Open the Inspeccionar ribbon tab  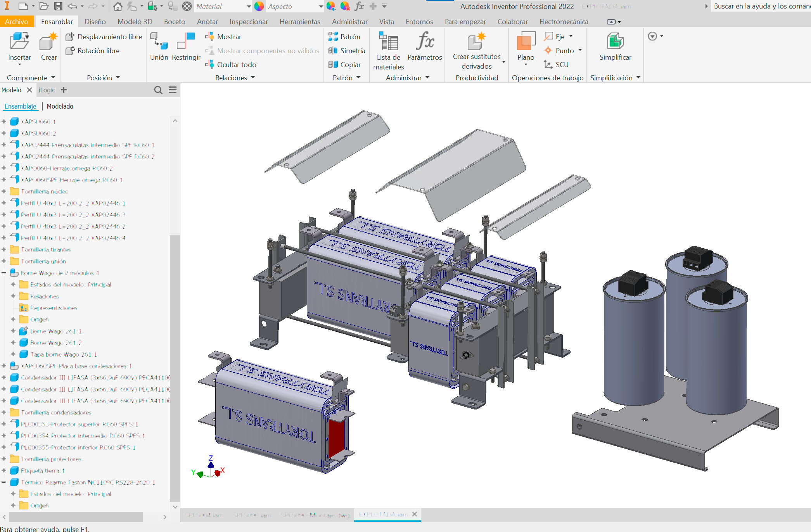coord(249,21)
